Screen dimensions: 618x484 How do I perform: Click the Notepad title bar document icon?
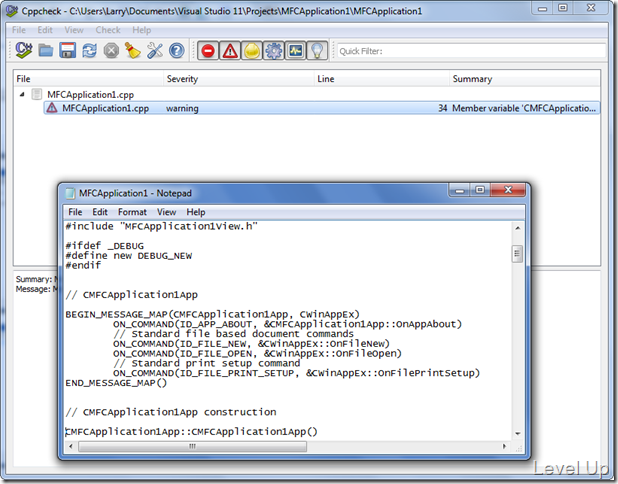pos(70,193)
